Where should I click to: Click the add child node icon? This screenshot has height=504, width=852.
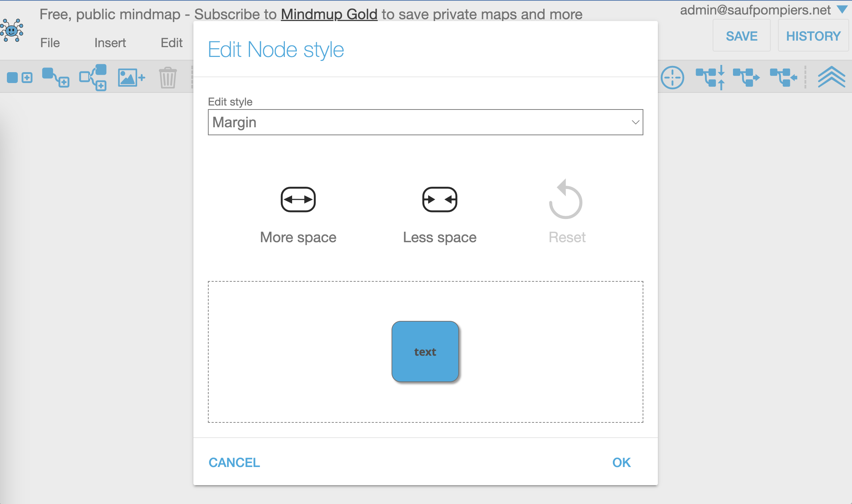coord(56,77)
